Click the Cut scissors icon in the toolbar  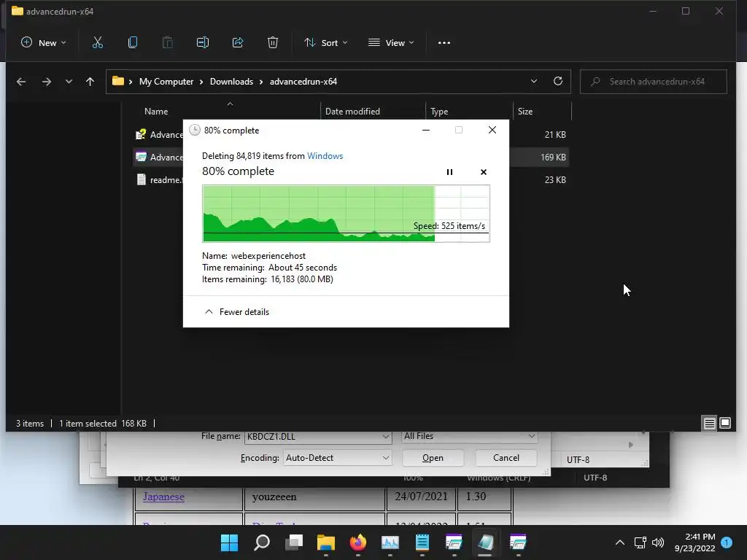[97, 43]
